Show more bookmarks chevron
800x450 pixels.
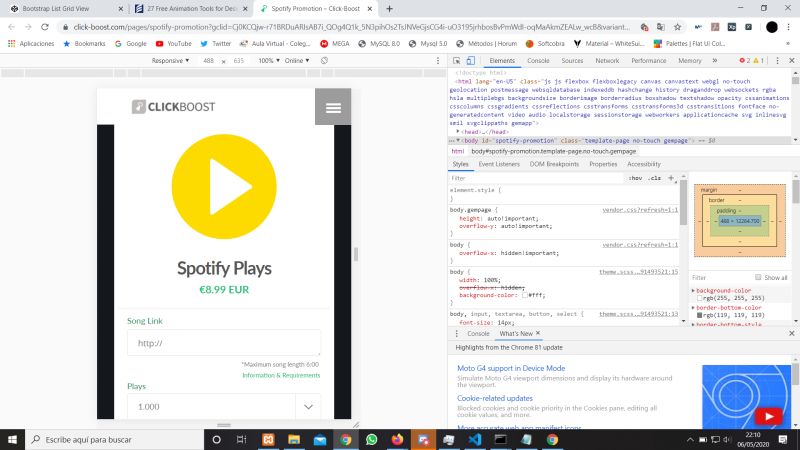[x=788, y=44]
